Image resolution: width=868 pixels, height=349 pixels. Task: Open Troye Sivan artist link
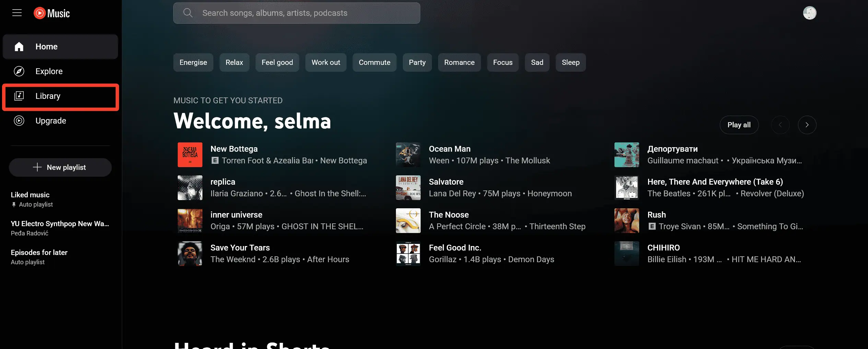[x=680, y=226]
